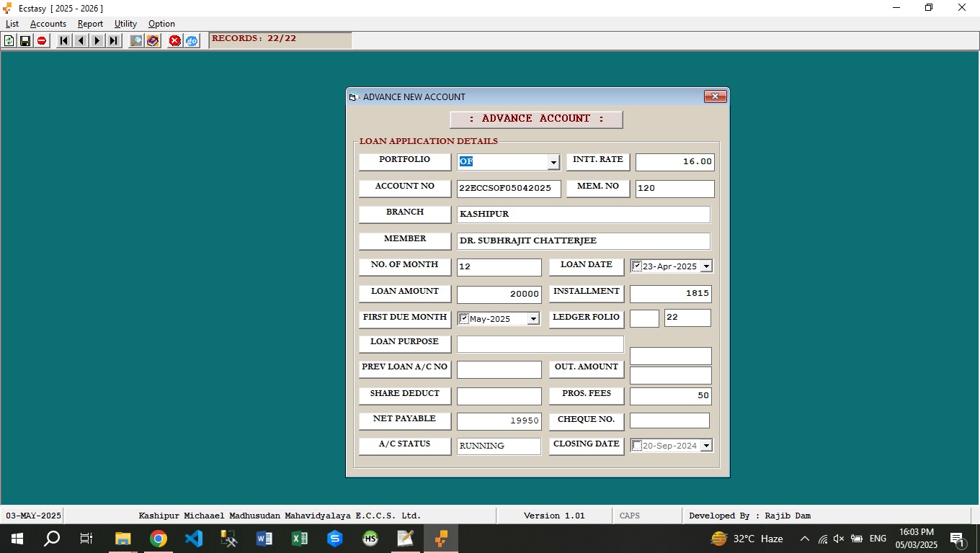Viewport: 980px width, 553px height.
Task: Expand the Portfolio dropdown list
Action: point(553,163)
